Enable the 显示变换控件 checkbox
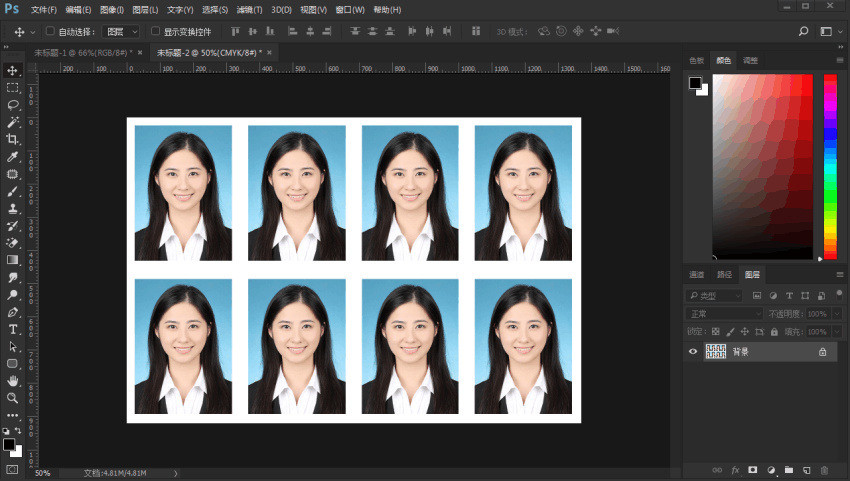 [155, 32]
